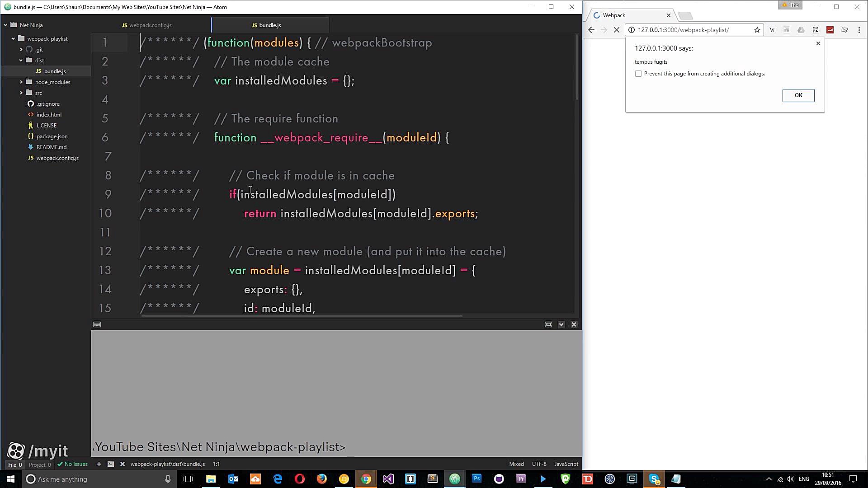This screenshot has width=868, height=488.
Task: Select the terminal icon in Atom's status bar
Action: (x=110, y=464)
